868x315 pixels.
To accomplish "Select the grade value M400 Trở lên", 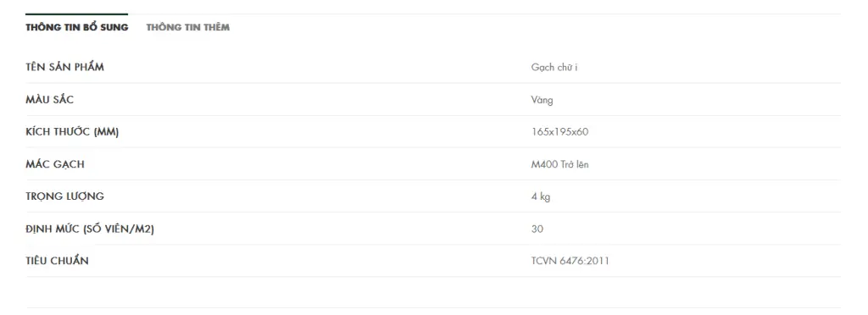I will pyautogui.click(x=559, y=164).
